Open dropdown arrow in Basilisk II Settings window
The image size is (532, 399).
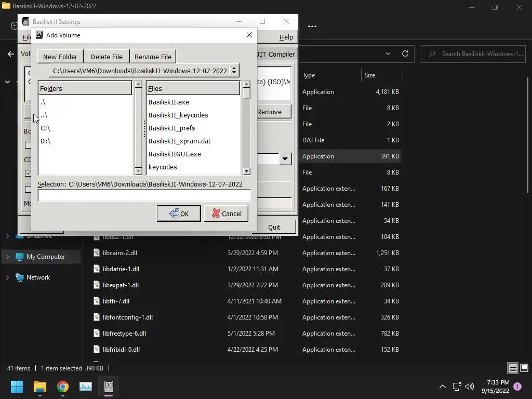(x=285, y=159)
